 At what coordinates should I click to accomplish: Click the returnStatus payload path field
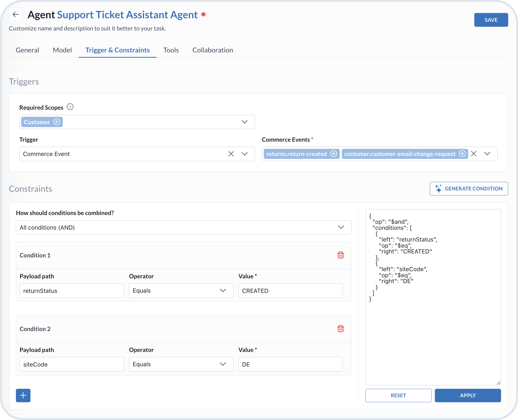[72, 291]
